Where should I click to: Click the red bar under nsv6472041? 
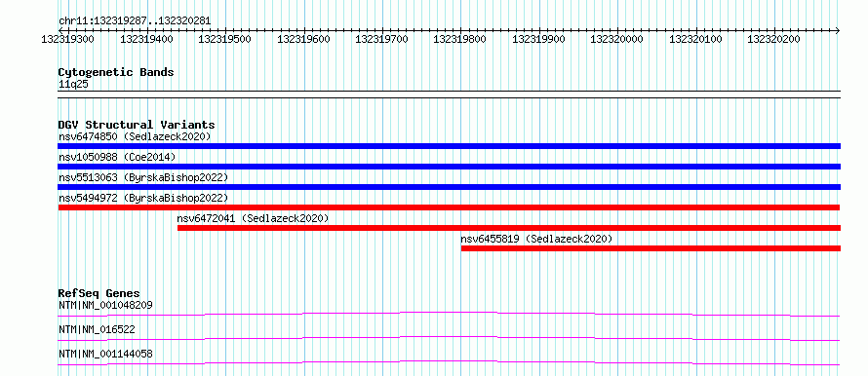click(x=509, y=228)
